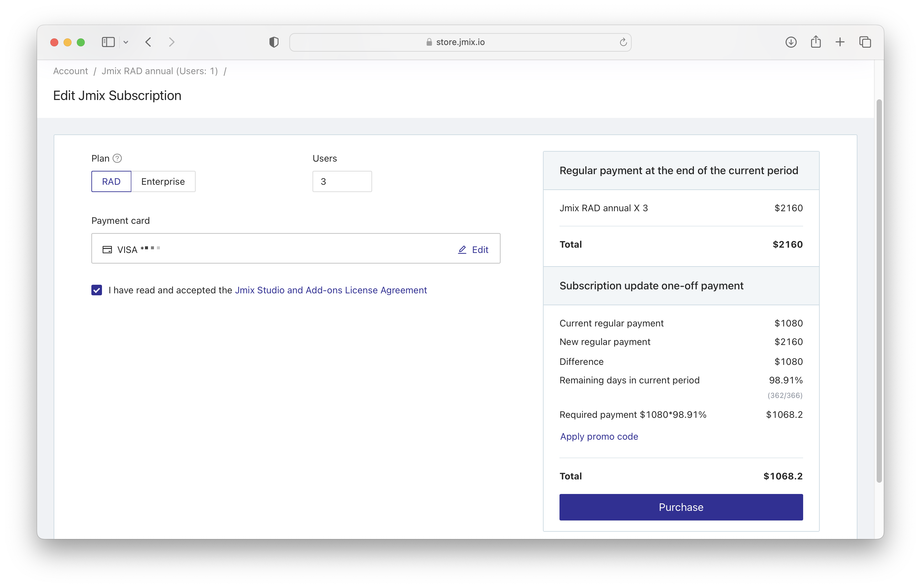
Task: Edit the payment card
Action: click(x=473, y=249)
